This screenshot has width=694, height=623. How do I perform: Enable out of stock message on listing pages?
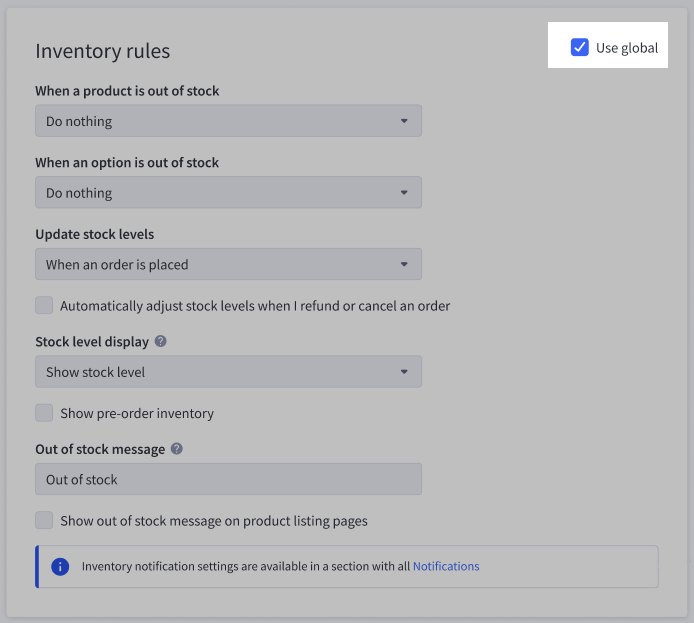point(44,520)
